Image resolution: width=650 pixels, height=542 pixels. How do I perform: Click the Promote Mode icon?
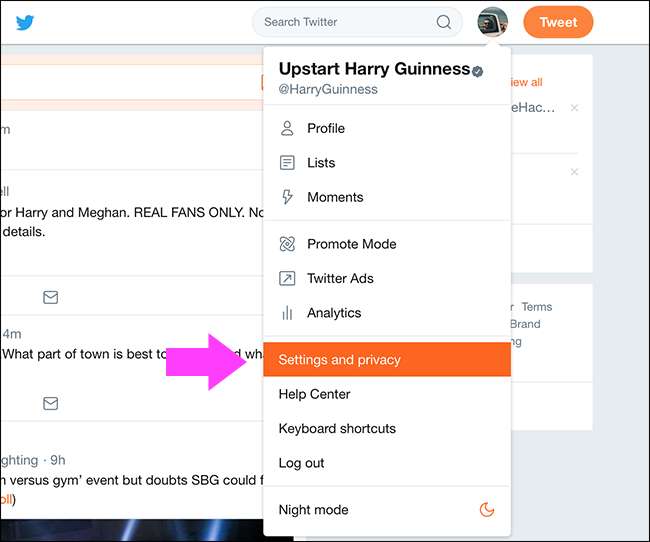(288, 244)
